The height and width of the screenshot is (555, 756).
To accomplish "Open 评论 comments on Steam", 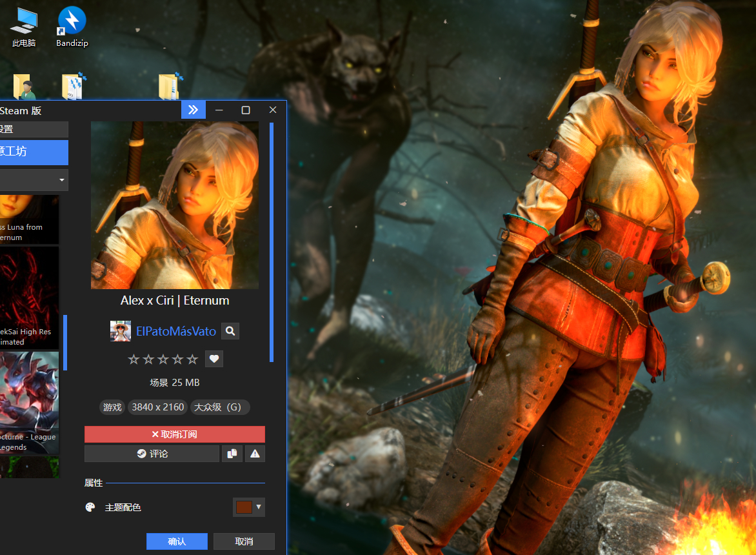I will (x=152, y=454).
